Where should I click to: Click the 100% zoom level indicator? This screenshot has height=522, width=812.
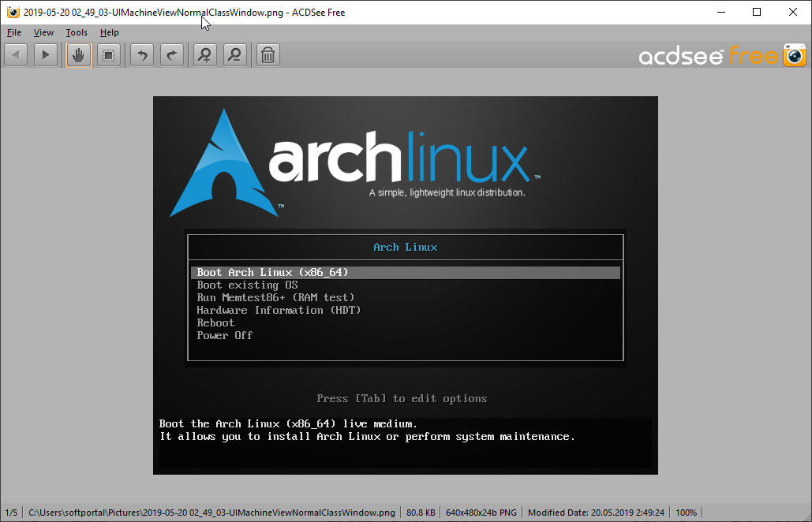point(687,513)
